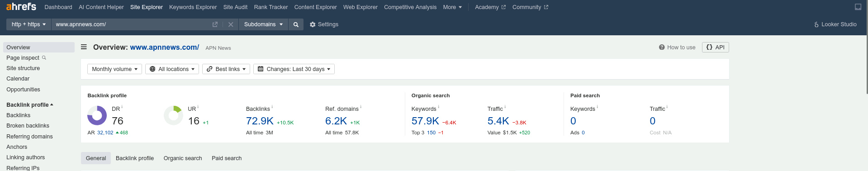Click the Ref. domains info icon

coord(360,107)
